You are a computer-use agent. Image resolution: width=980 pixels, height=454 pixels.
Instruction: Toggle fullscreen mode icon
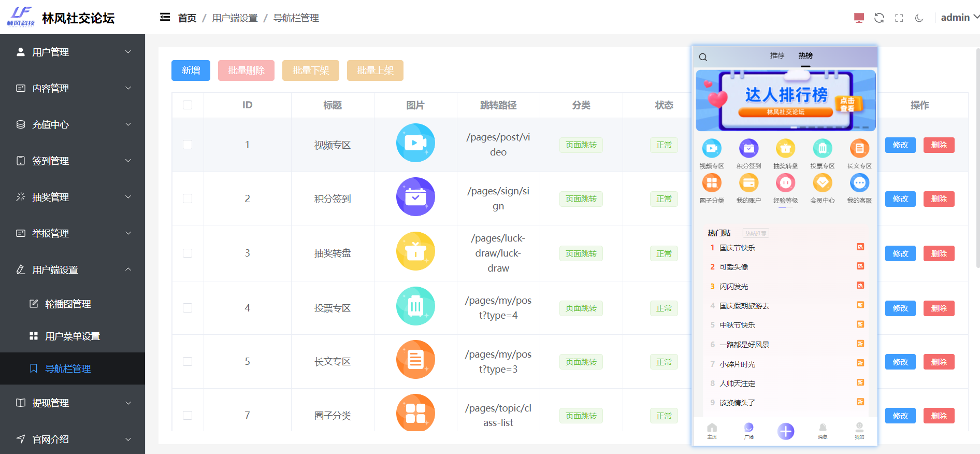899,18
